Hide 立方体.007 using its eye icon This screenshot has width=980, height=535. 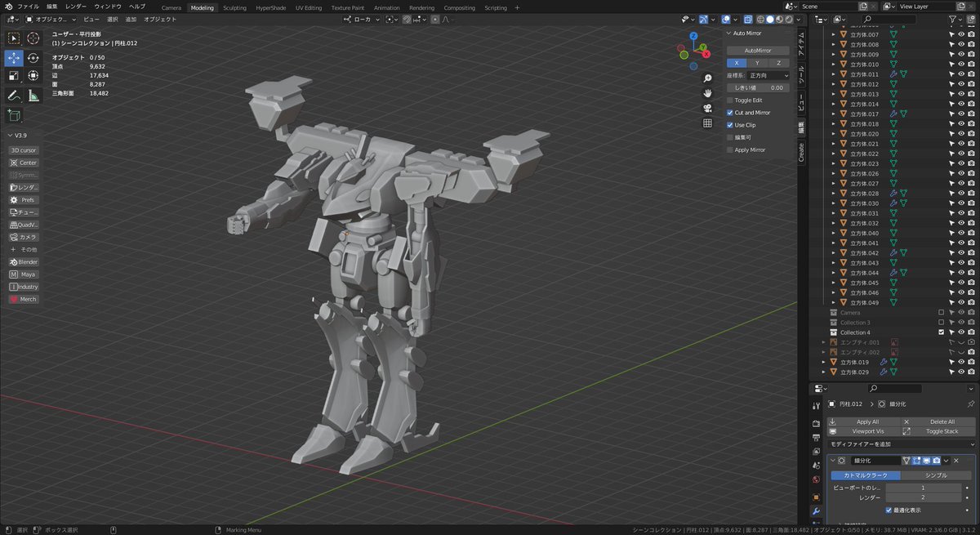tap(961, 34)
